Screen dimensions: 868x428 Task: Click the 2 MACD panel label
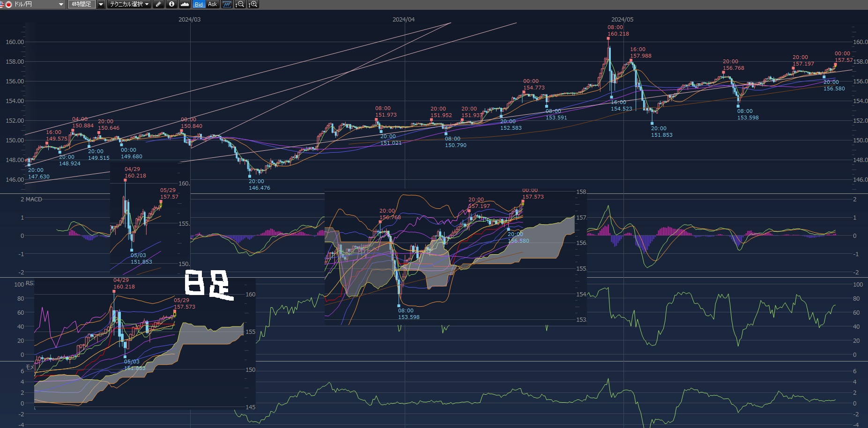(x=31, y=199)
